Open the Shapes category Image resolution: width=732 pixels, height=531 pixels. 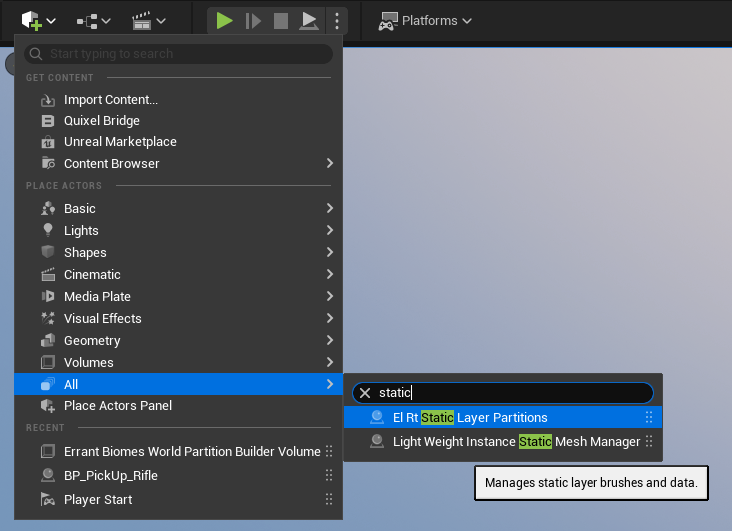pyautogui.click(x=178, y=252)
